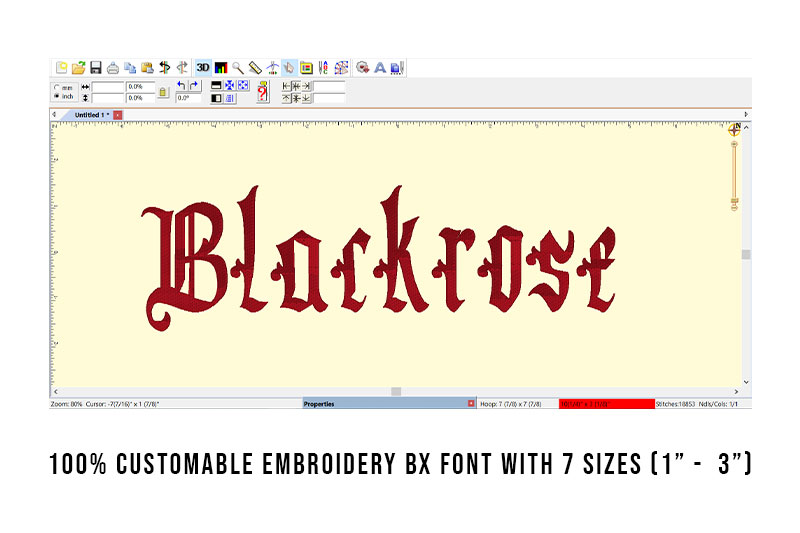
Task: Align objects to horizontal center
Action: (x=296, y=86)
